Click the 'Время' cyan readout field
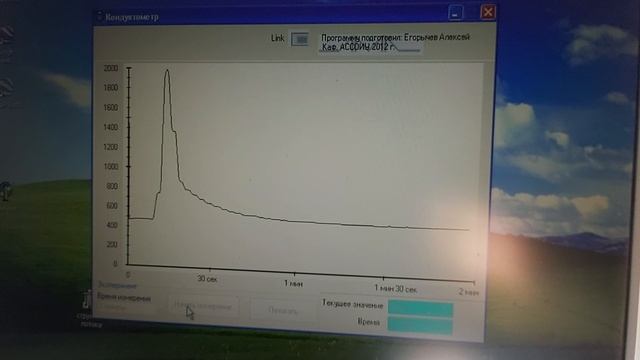Screen dimensions: 640x360 click(x=420, y=325)
